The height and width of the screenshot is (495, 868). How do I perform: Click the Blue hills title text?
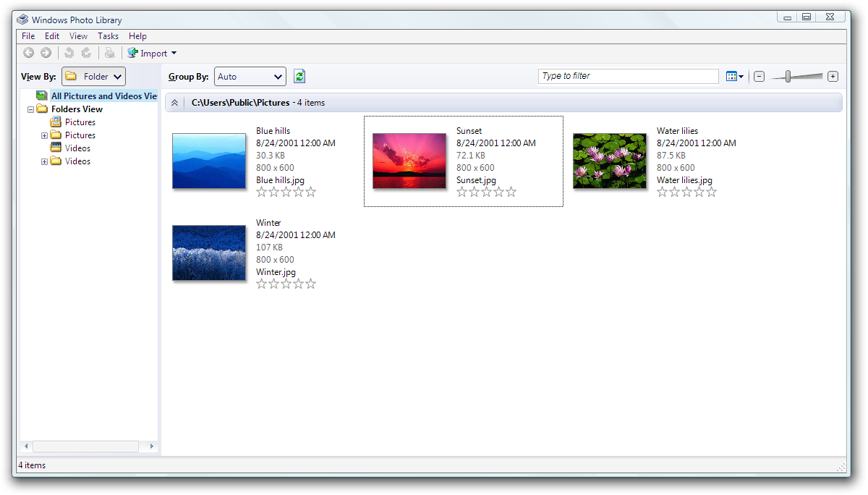pos(273,131)
